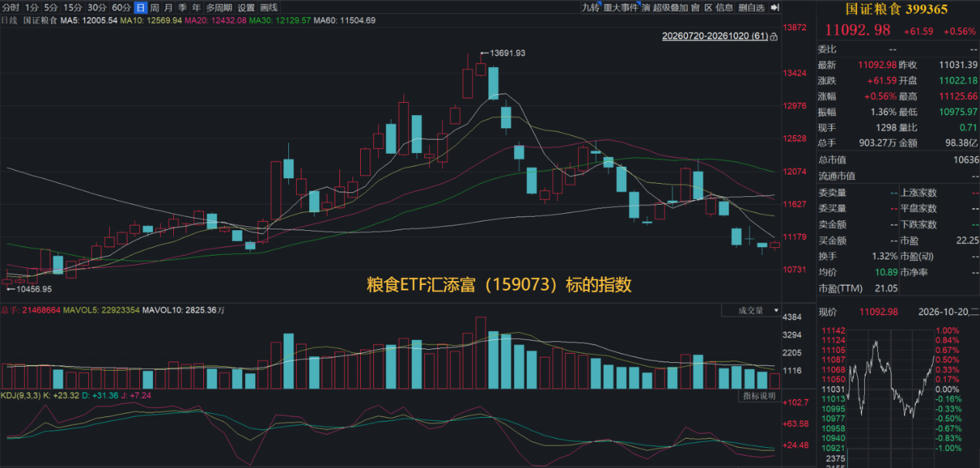Click the 区 range toolbar button
The width and height of the screenshot is (980, 468).
pos(708,8)
